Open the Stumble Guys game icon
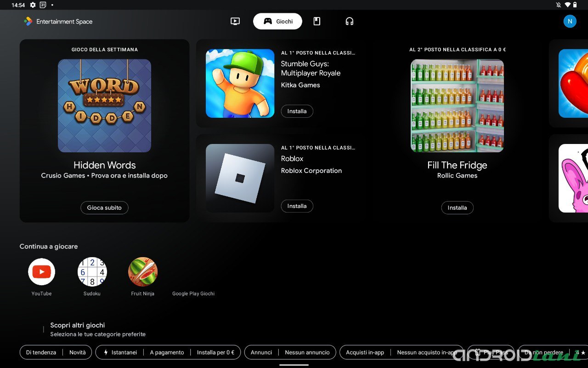This screenshot has width=588, height=368. click(240, 83)
